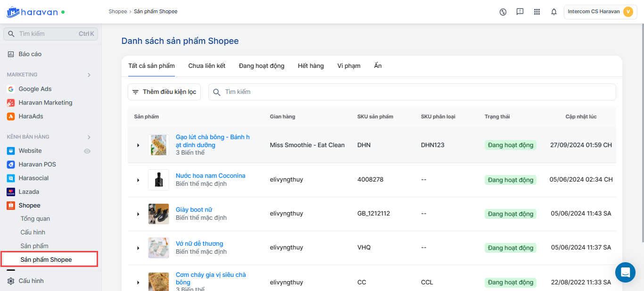Viewport: 644px width, 291px height.
Task: Switch to the Chưa liên kết tab
Action: 206,66
